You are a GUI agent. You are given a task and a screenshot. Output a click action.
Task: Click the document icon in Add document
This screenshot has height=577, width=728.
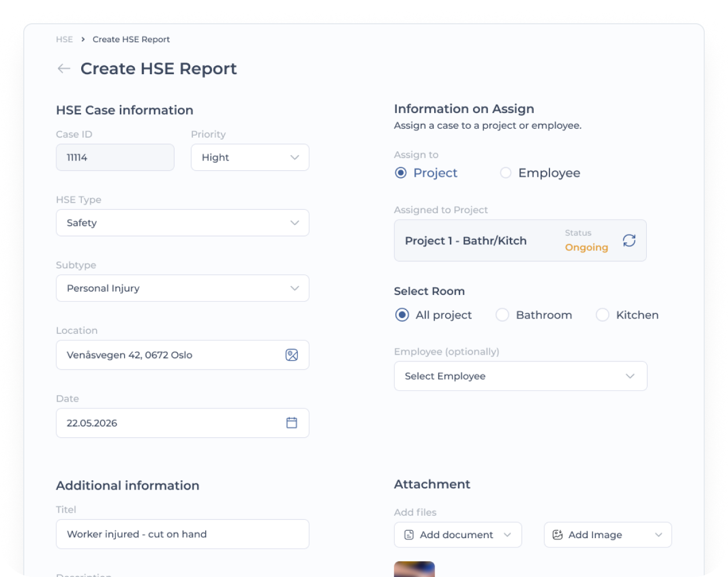tap(409, 535)
